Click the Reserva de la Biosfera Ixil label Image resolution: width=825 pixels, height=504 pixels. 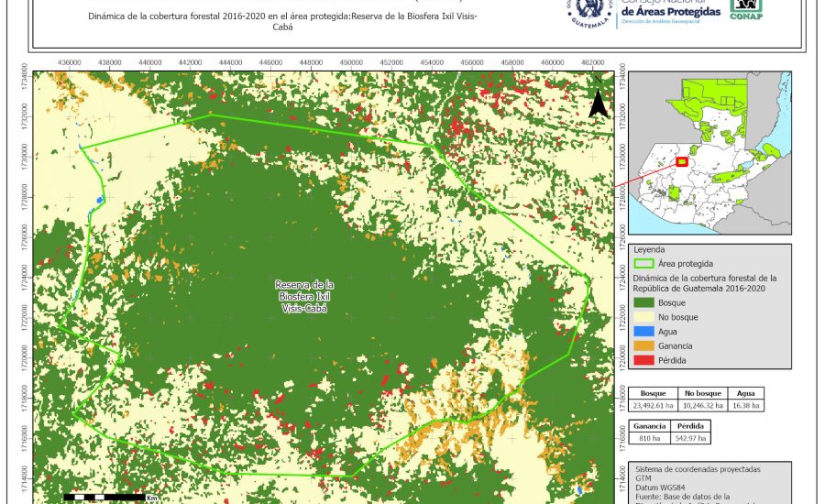pos(304,297)
